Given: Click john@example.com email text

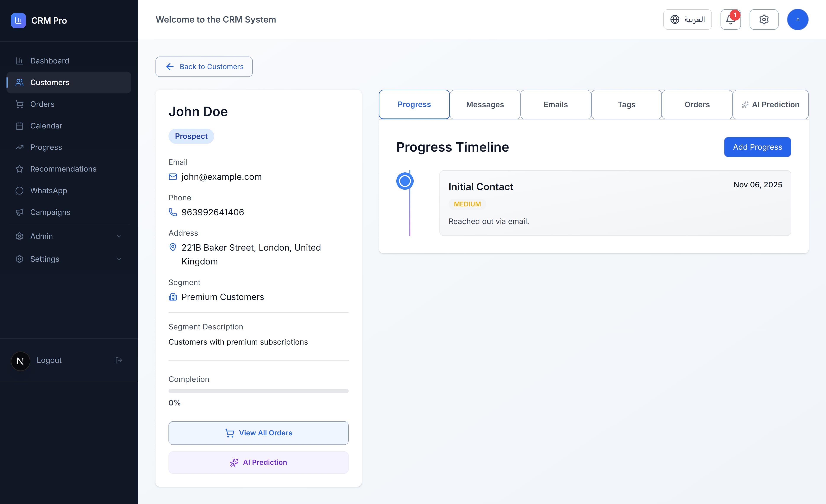Looking at the screenshot, I should coord(221,177).
